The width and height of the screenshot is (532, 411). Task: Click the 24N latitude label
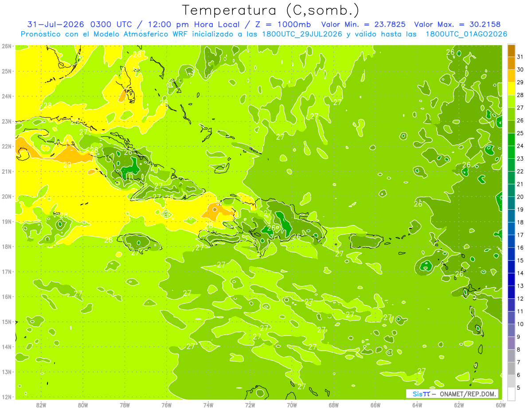pos(7,96)
